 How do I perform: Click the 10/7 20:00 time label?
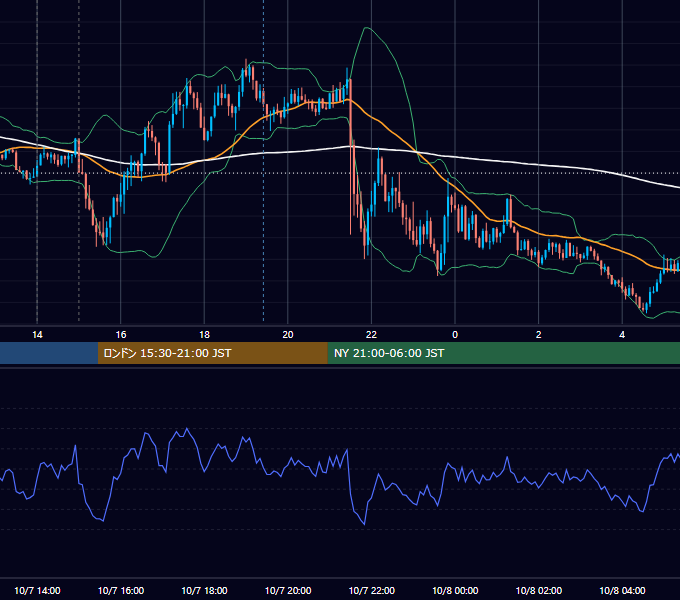(288, 590)
